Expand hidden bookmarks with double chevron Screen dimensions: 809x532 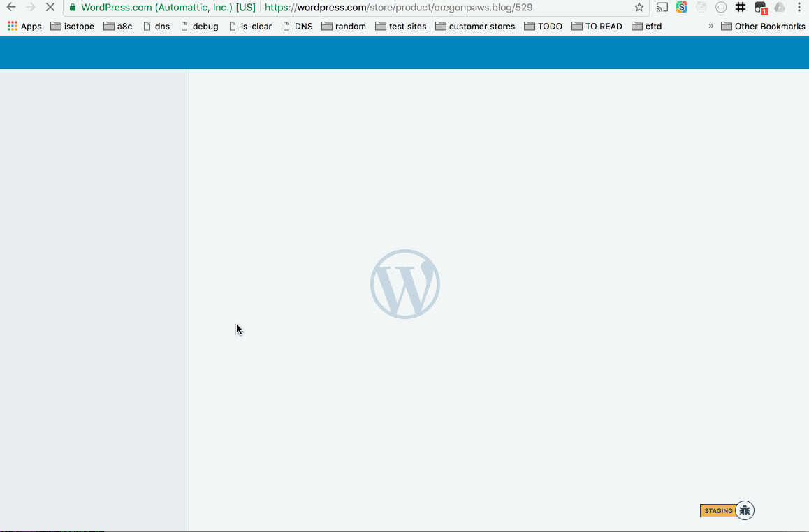(711, 26)
